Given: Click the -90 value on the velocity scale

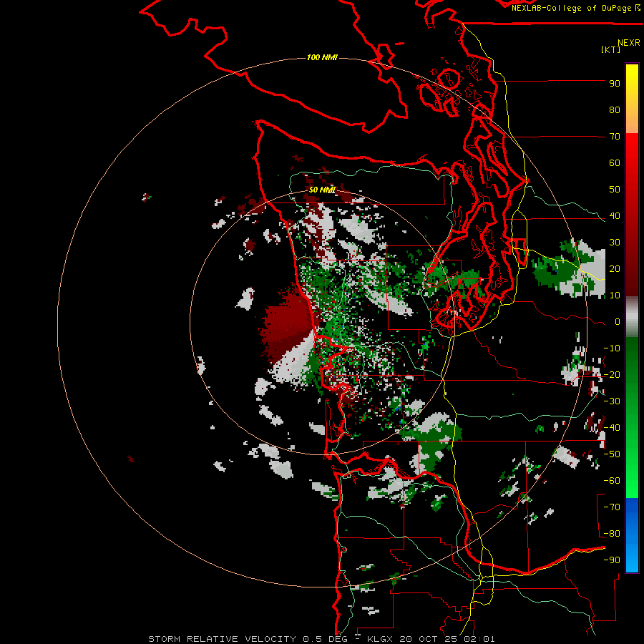Looking at the screenshot, I should (612, 560).
